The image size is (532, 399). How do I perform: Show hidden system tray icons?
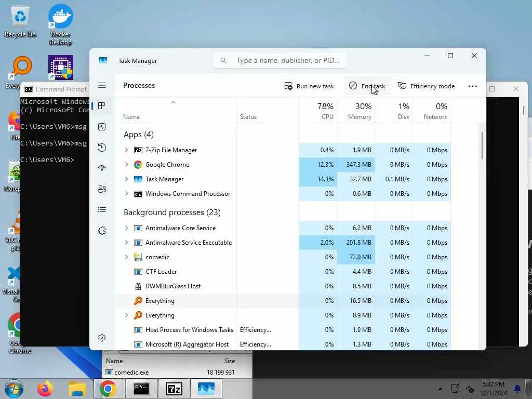click(x=440, y=389)
